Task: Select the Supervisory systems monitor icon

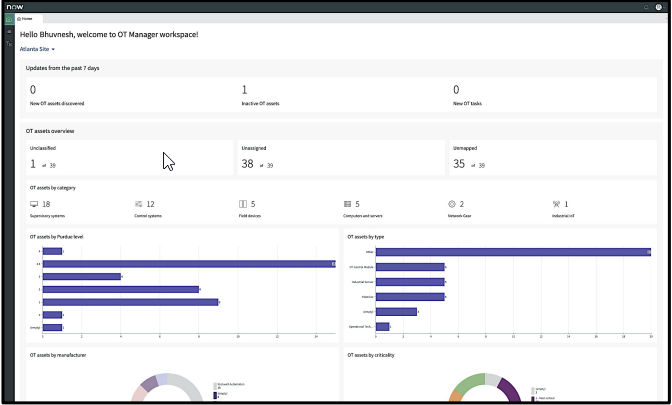Action: tap(34, 204)
